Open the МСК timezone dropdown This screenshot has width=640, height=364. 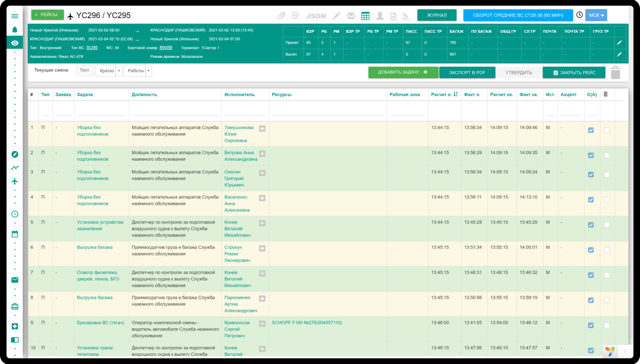click(x=596, y=16)
